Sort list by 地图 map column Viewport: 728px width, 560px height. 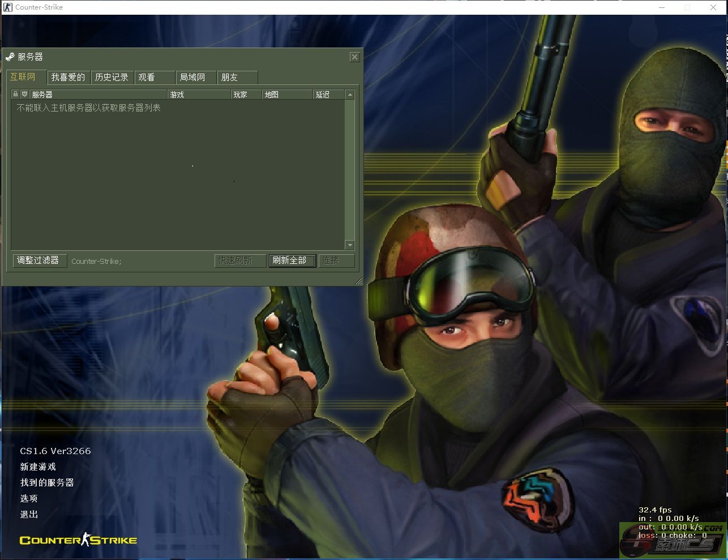(x=288, y=95)
